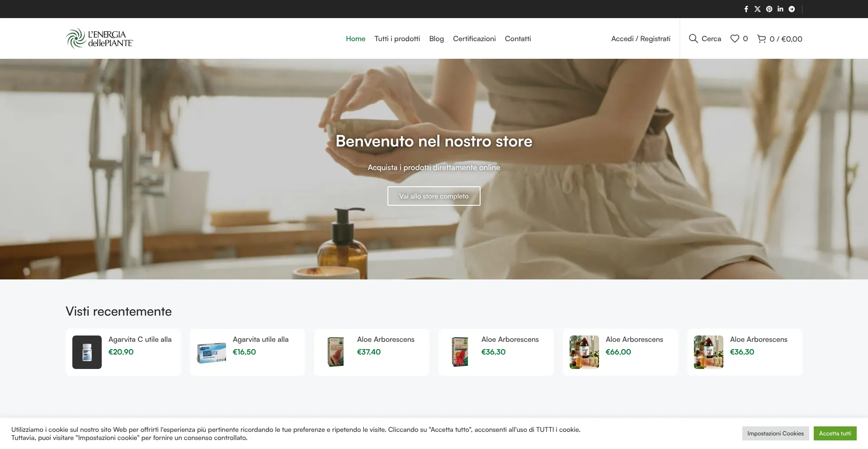The width and height of the screenshot is (868, 449).
Task: Open Impostazioni Cookies settings
Action: tap(775, 433)
